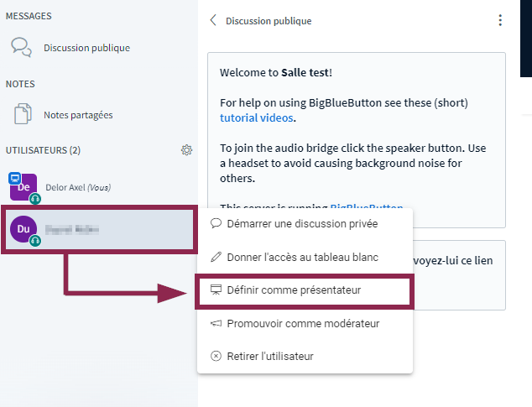
Task: Click the purple Du user avatar
Action: (23, 227)
